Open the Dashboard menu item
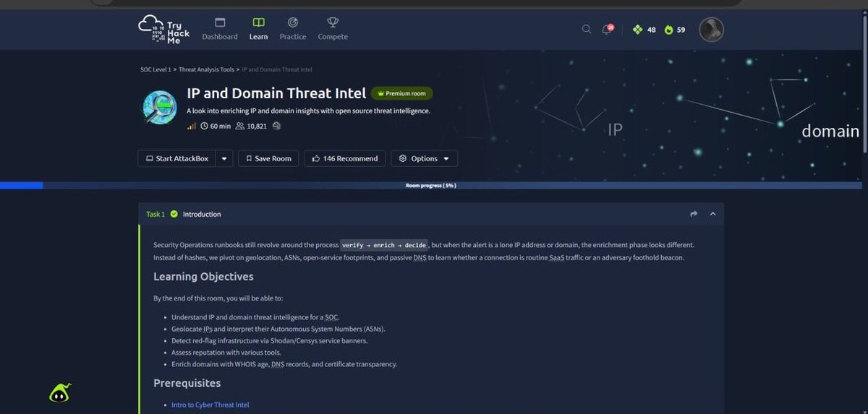 [x=220, y=29]
